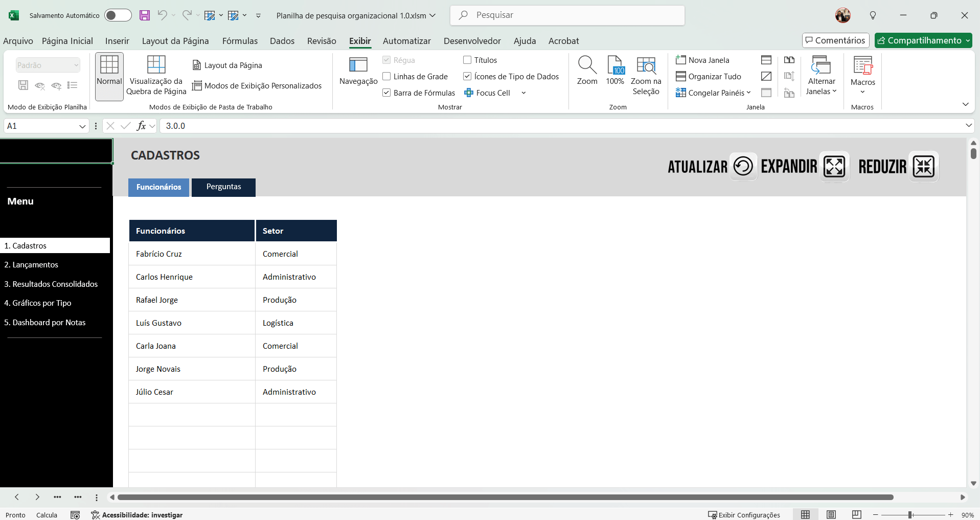Set zoom to 100% icon

click(615, 65)
